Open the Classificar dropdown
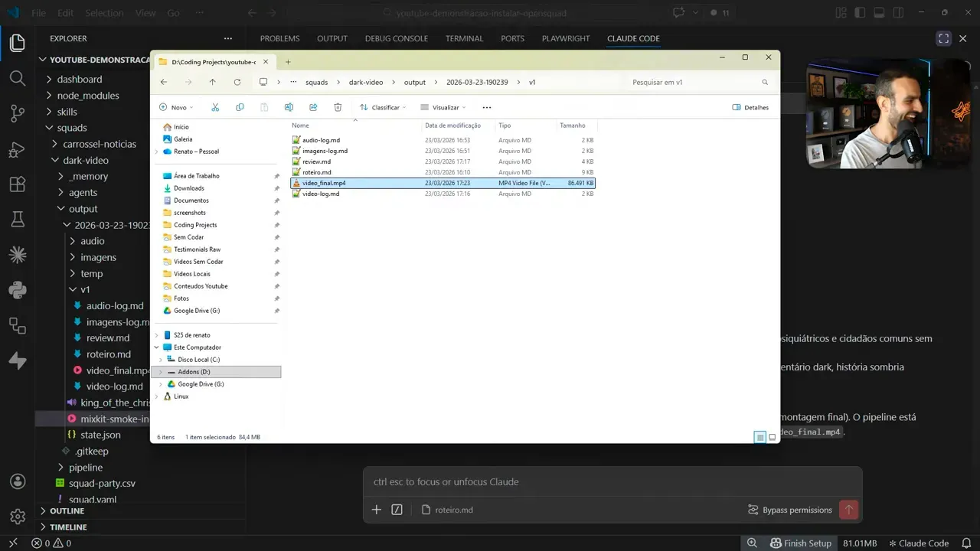 (384, 107)
